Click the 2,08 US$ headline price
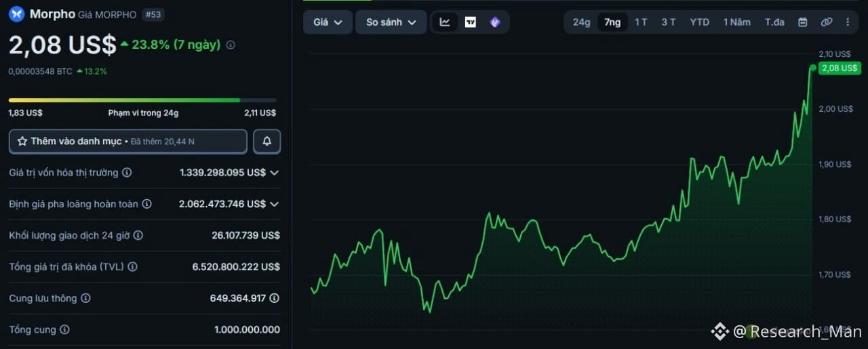 click(x=62, y=45)
